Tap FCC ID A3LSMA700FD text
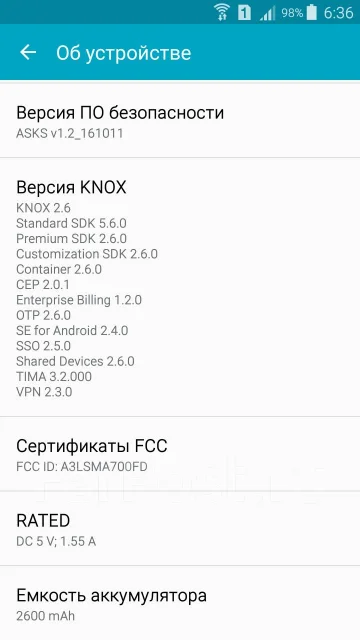Screen dimensions: 360x640 coord(82,467)
